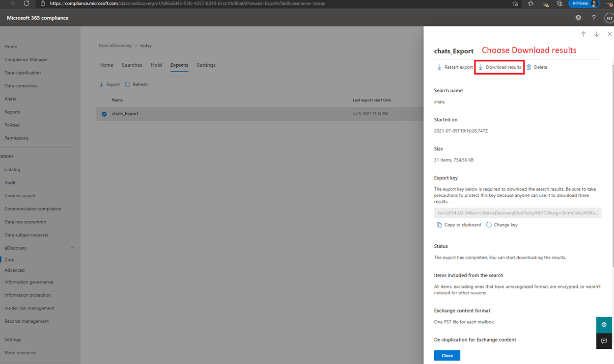The width and height of the screenshot is (614, 364).
Task: Go to next item with down arrow
Action: [x=596, y=34]
